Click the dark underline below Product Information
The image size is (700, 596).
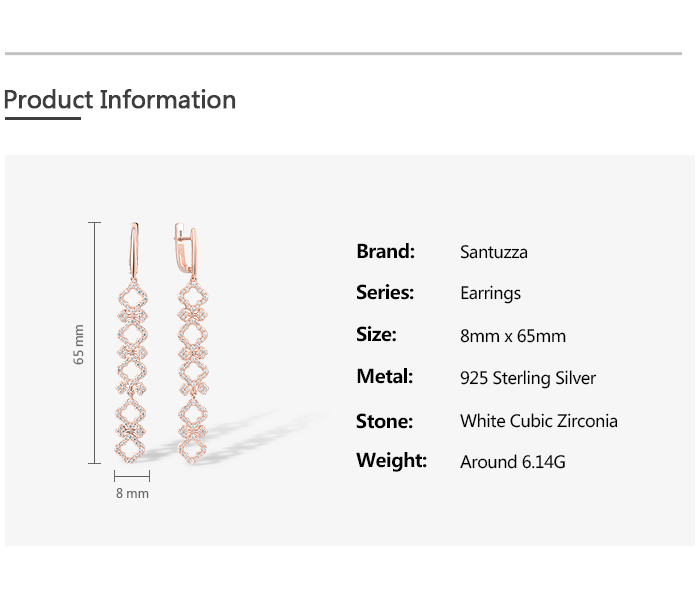click(42, 119)
